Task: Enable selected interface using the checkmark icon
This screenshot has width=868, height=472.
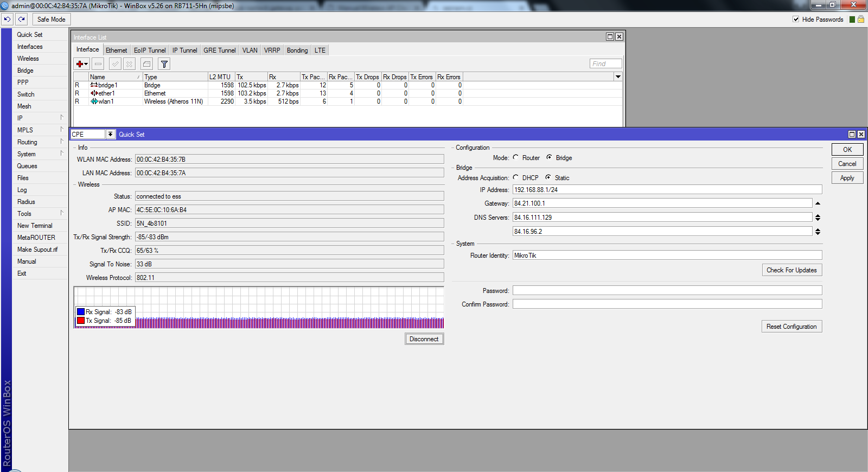Action: [115, 64]
